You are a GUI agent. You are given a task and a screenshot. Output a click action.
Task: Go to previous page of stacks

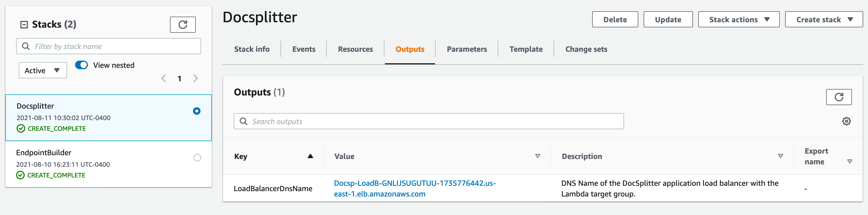pos(164,79)
